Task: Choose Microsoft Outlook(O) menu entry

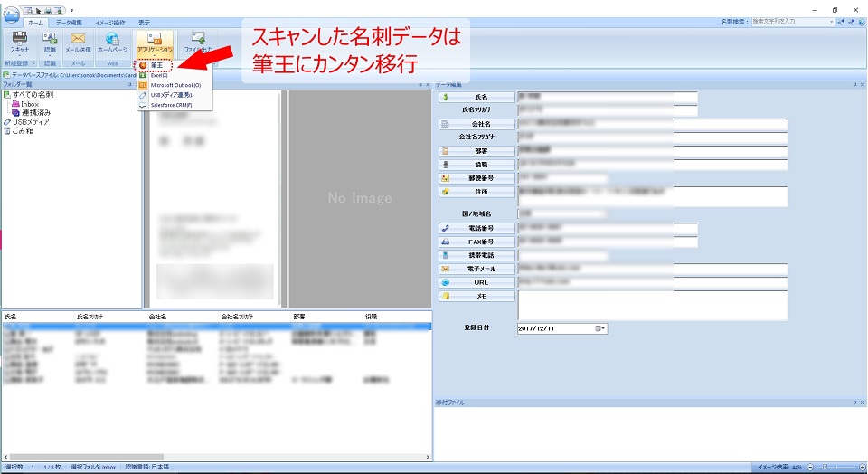Action: (x=175, y=85)
